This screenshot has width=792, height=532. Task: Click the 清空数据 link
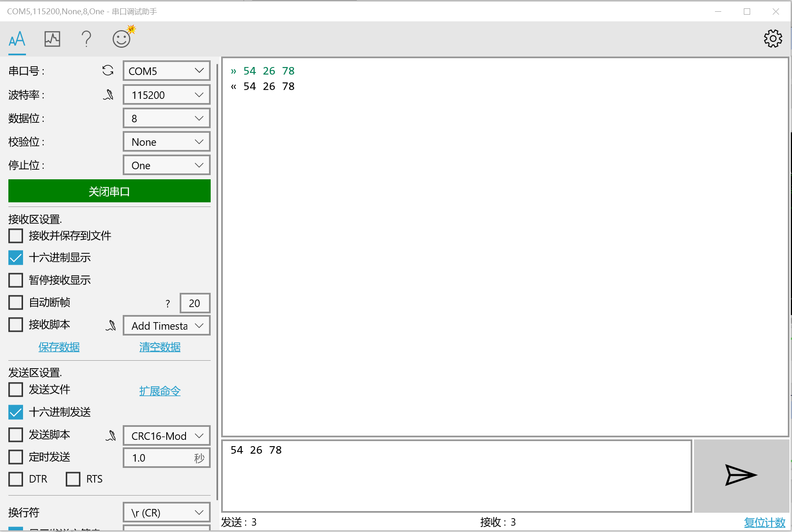pos(160,347)
